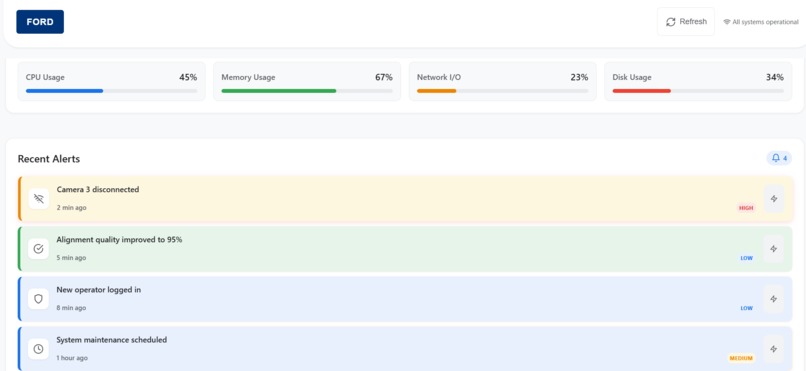Click the 'Recent Alerts' heading
This screenshot has width=806, height=371.
coord(49,159)
